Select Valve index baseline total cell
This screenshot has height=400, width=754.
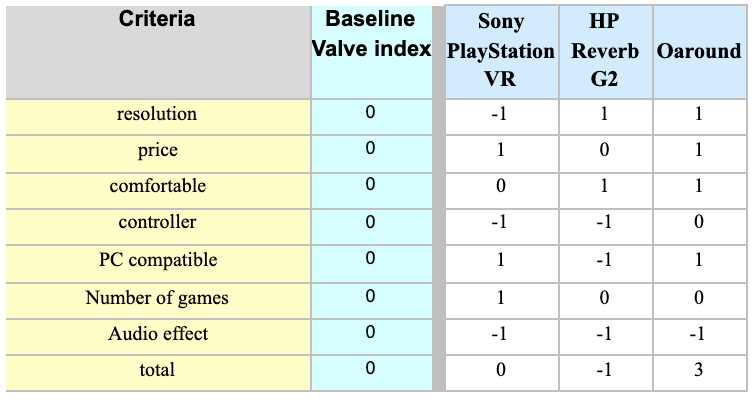click(x=371, y=373)
